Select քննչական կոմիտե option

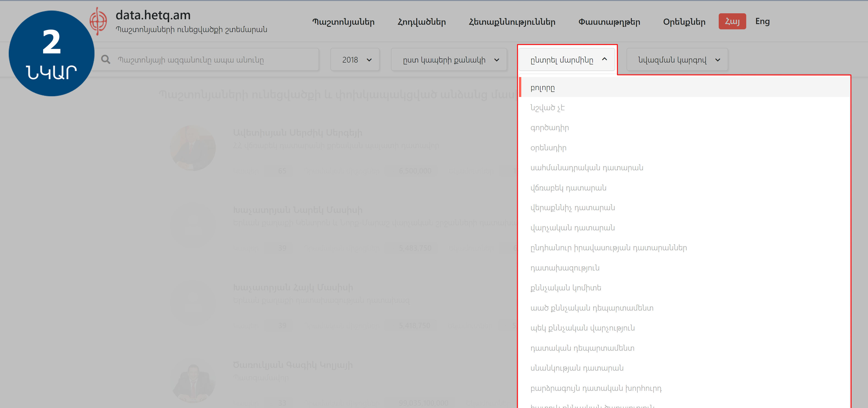coord(684,288)
